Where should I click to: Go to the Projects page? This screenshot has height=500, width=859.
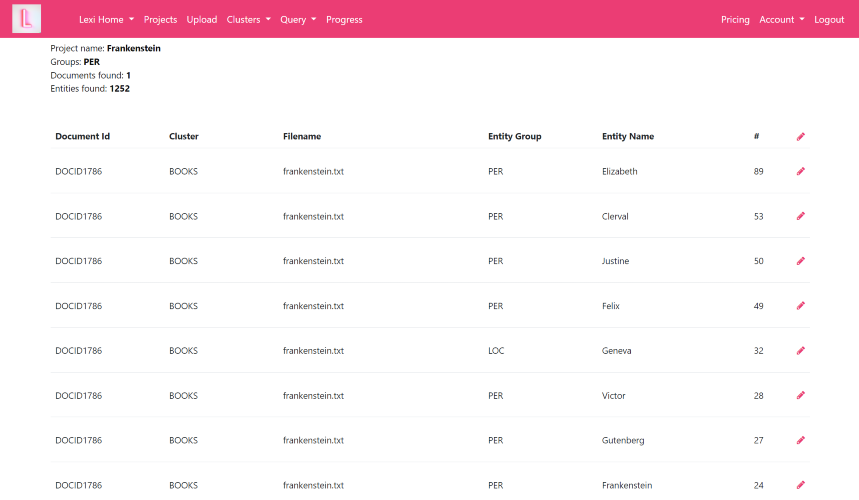point(160,20)
